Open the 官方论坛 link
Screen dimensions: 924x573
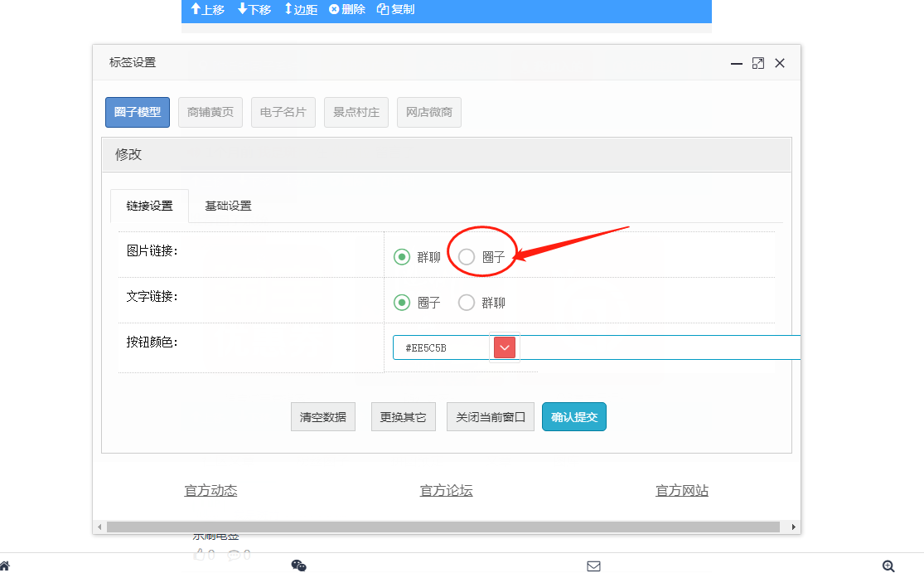pyautogui.click(x=446, y=491)
